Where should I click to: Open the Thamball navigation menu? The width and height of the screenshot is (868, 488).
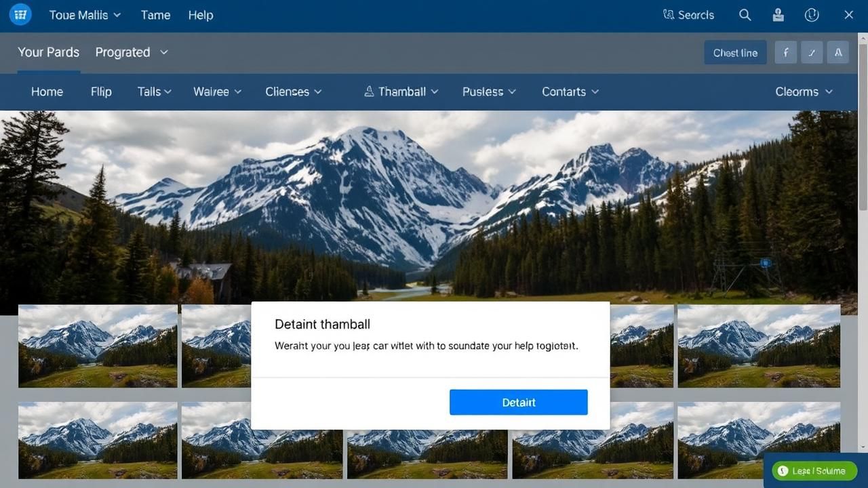(401, 91)
